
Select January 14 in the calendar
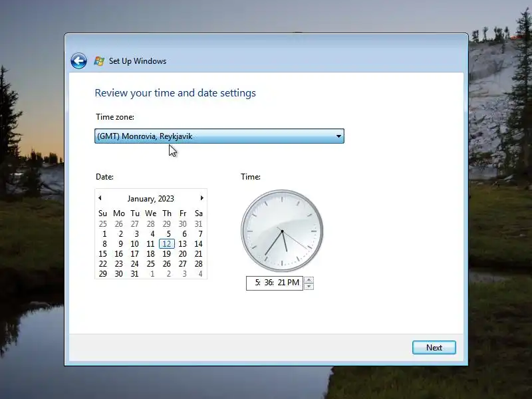click(x=198, y=244)
